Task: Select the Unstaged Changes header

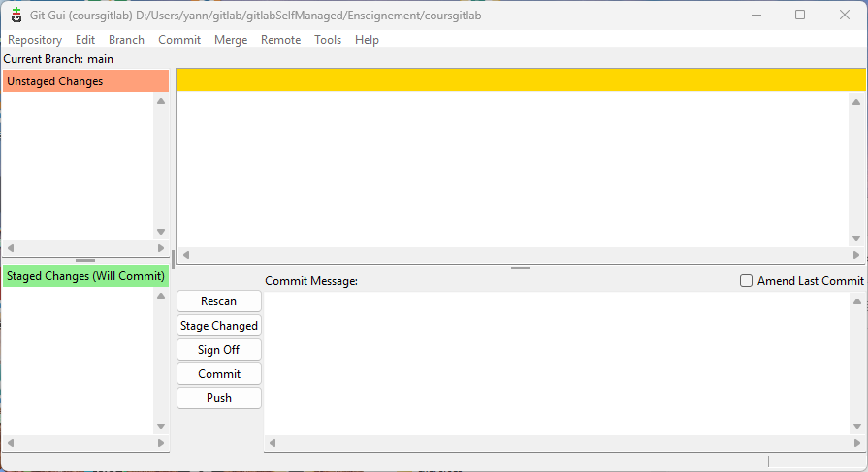Action: point(85,80)
